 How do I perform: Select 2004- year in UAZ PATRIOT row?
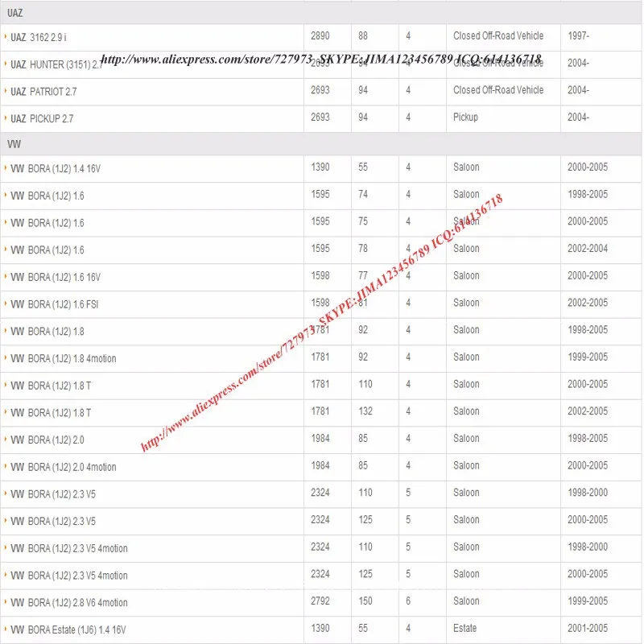(578, 90)
